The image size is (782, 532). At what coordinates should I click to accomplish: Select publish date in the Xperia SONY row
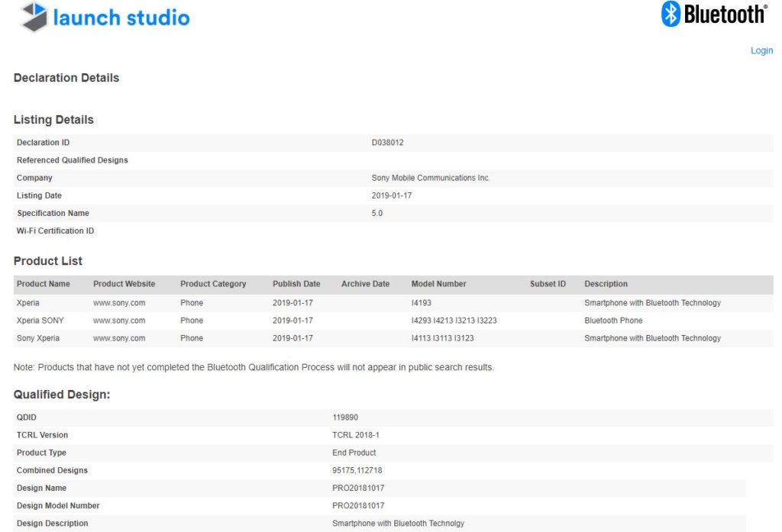click(x=292, y=321)
